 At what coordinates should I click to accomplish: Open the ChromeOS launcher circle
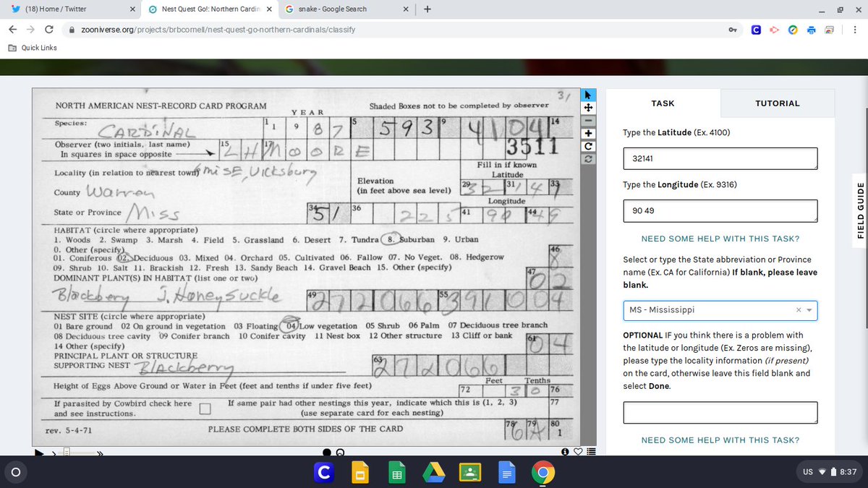click(x=14, y=473)
